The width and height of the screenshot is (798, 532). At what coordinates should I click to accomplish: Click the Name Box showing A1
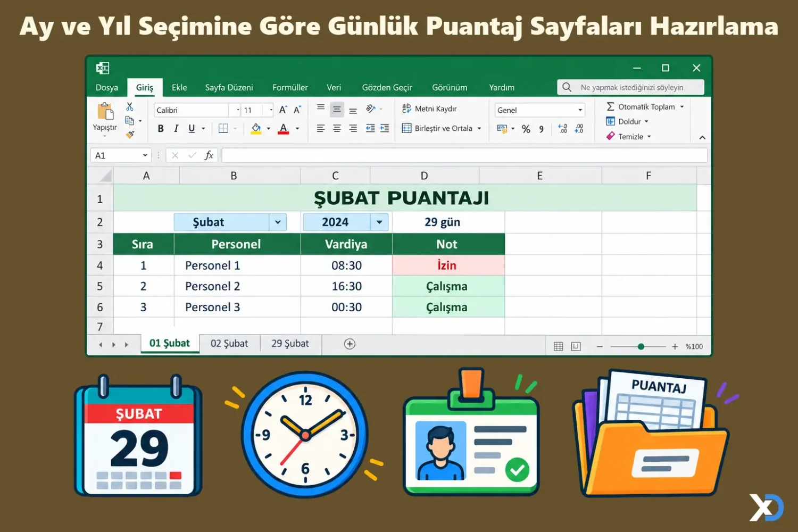(121, 155)
